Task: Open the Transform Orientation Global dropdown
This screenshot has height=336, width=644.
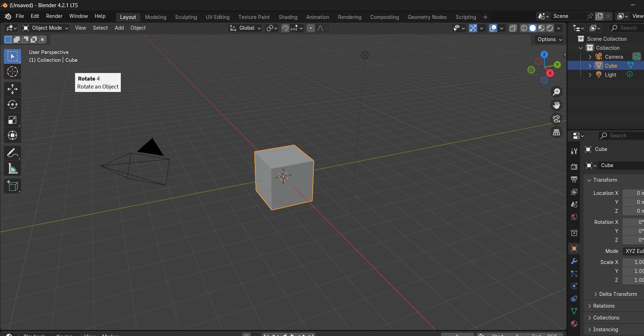Action: pos(245,28)
